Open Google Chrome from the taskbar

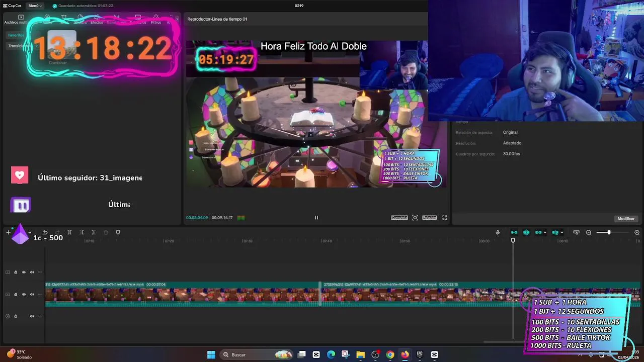coord(390,354)
